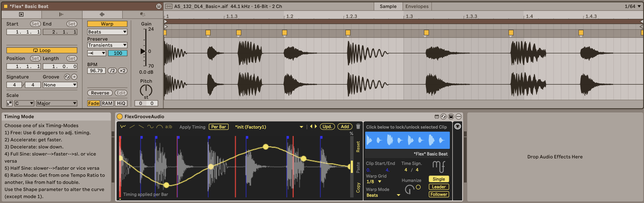The height and width of the screenshot is (203, 644).
Task: Open FlexGrooveAudio device options ellipsis
Action: tap(458, 117)
